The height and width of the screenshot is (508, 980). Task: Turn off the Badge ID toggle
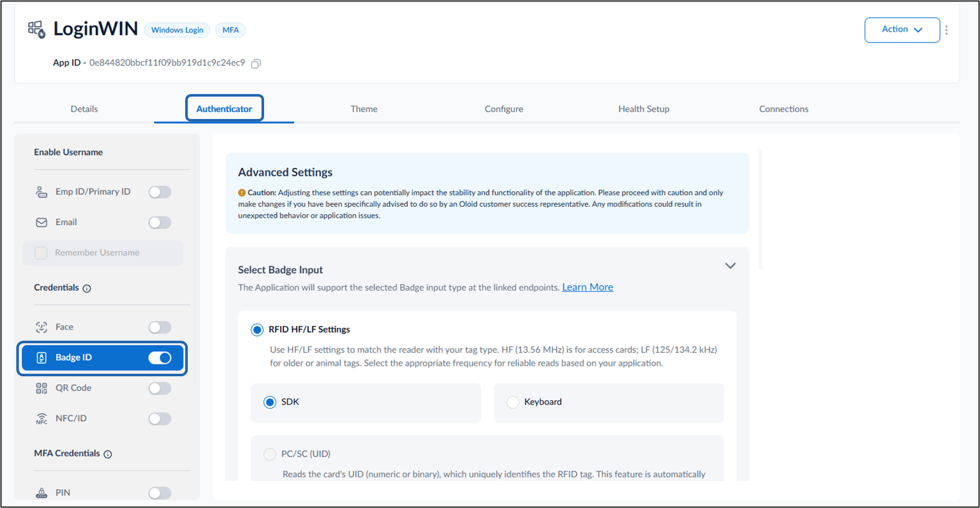[160, 358]
